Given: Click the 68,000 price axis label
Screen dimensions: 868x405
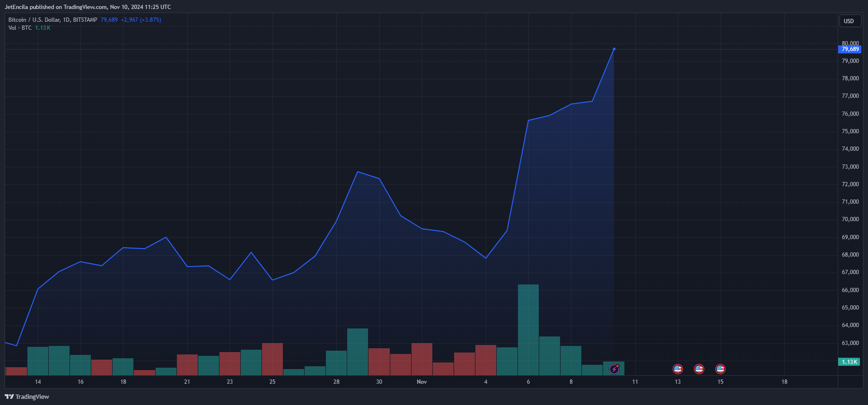Looking at the screenshot, I should tap(850, 255).
